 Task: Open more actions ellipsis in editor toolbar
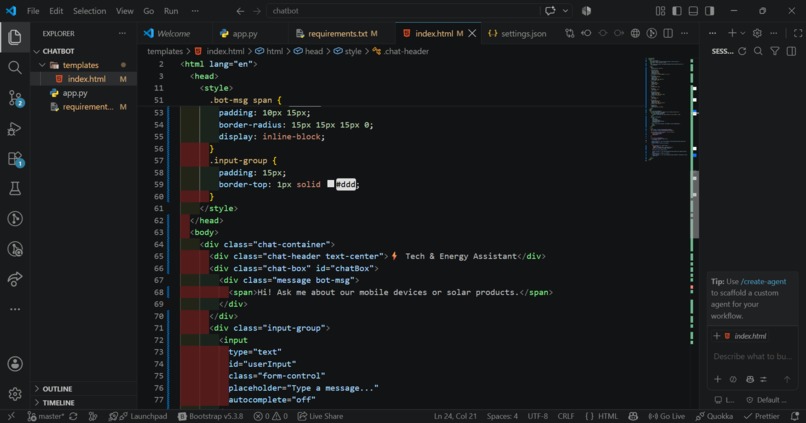[684, 33]
